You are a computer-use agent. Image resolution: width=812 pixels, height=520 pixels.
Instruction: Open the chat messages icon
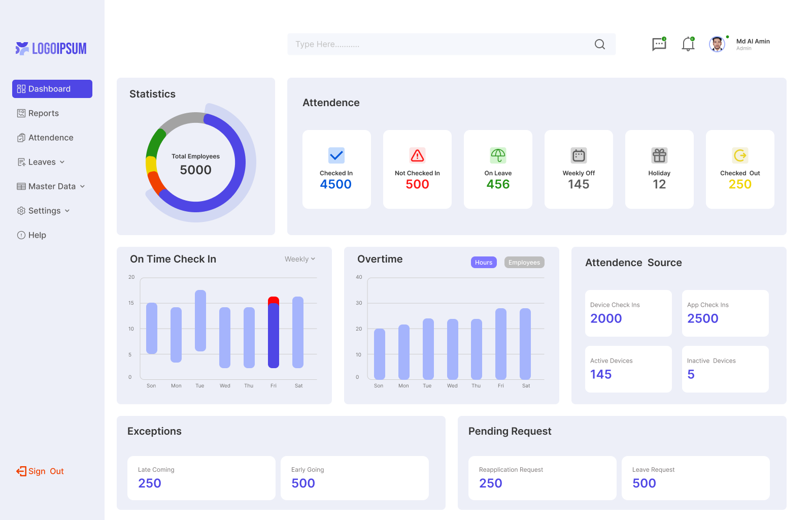click(x=659, y=44)
